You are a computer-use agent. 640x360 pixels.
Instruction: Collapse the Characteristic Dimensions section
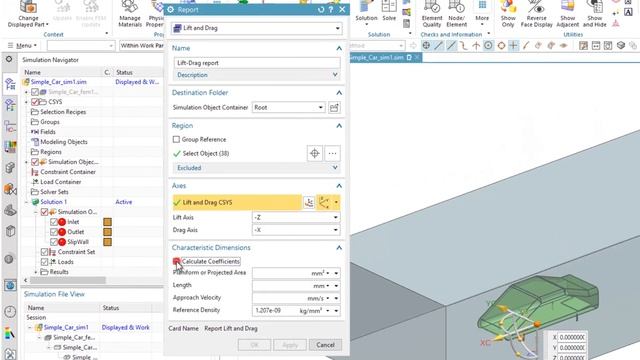(x=339, y=248)
